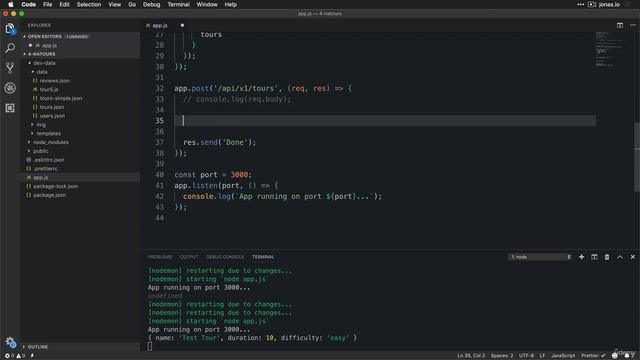Open editor More Actions ellipsis menu

click(633, 25)
